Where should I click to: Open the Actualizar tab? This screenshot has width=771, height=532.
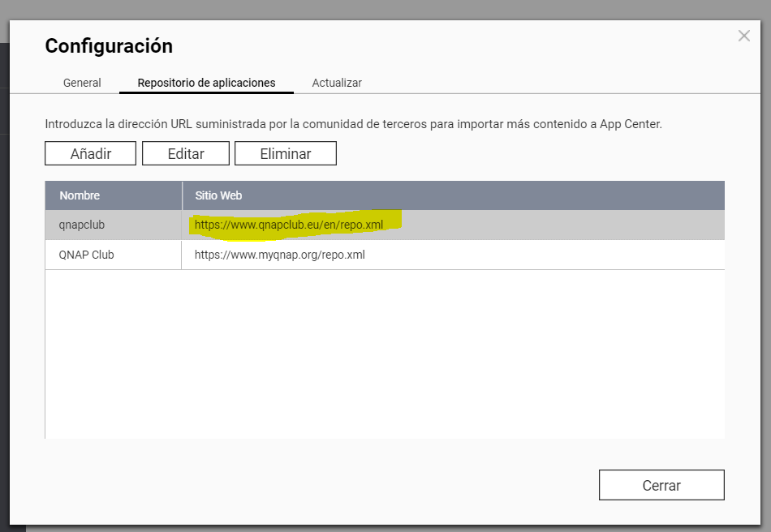click(x=337, y=83)
